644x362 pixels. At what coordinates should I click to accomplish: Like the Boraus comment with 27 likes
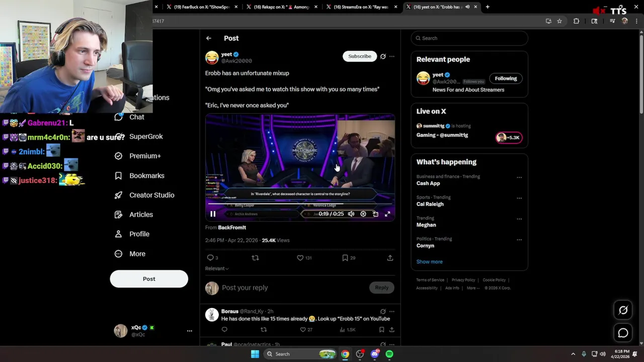(303, 330)
